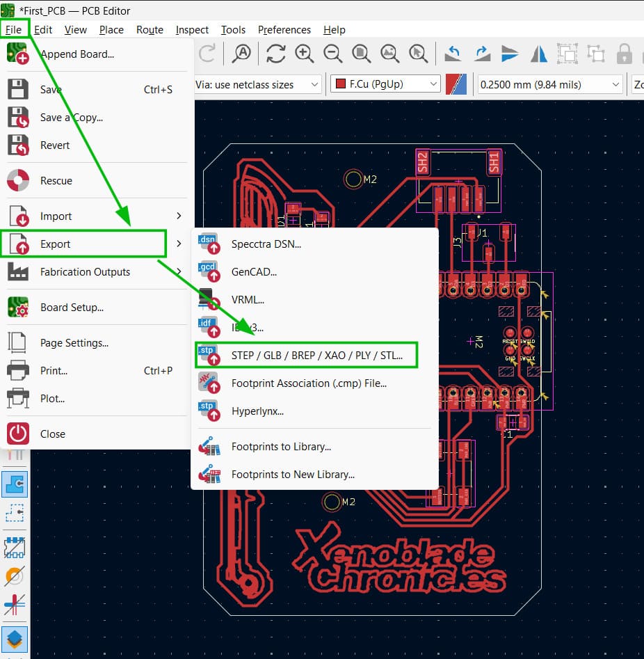
Task: Click the Zoom In icon
Action: point(304,54)
